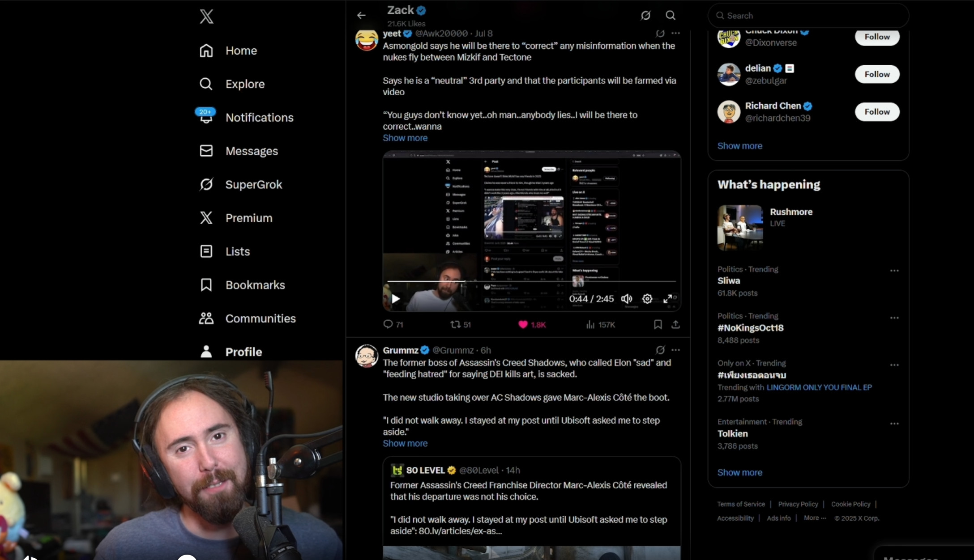Open more options on Grummz post
This screenshot has height=560, width=974.
(x=675, y=350)
